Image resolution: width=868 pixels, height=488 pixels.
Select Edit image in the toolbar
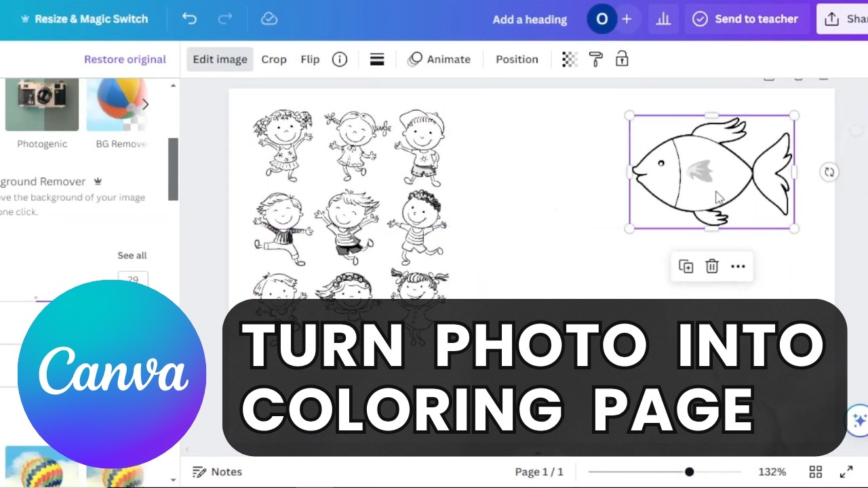click(x=220, y=59)
